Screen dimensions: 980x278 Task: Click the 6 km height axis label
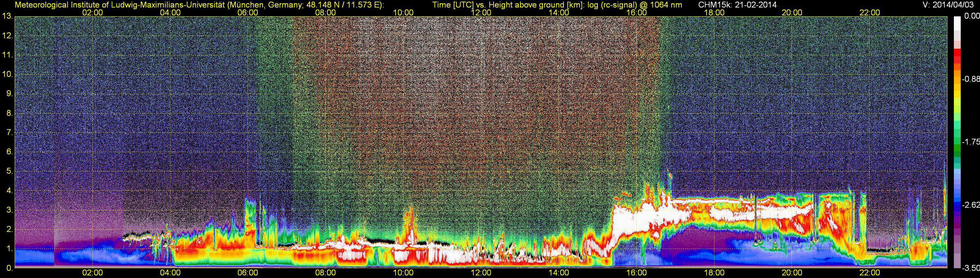tap(9, 152)
